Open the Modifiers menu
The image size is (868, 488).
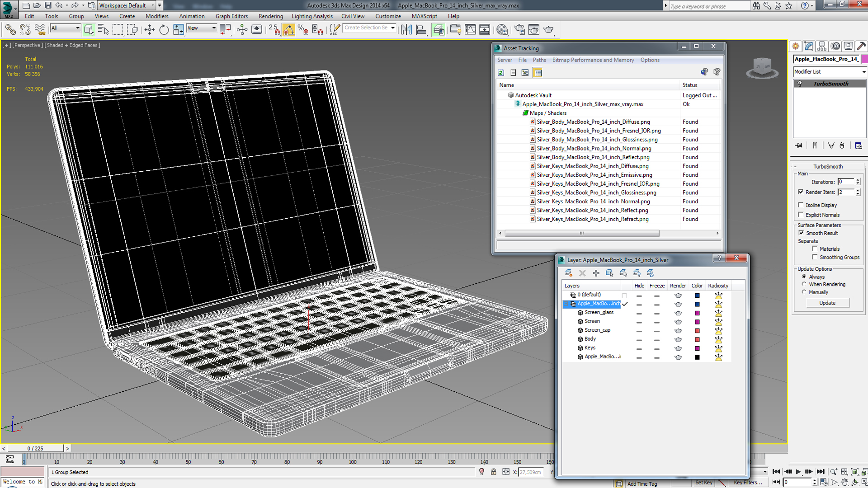[157, 16]
